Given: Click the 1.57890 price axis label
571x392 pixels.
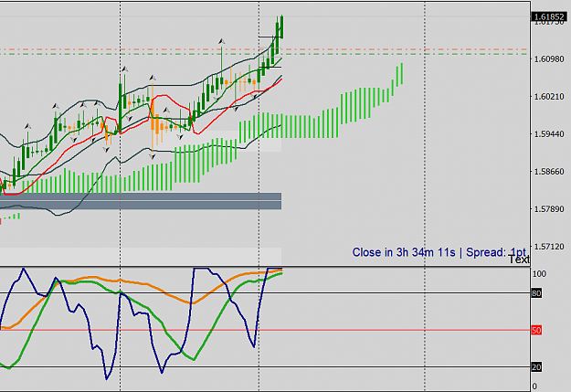Looking at the screenshot, I should click(x=549, y=209).
